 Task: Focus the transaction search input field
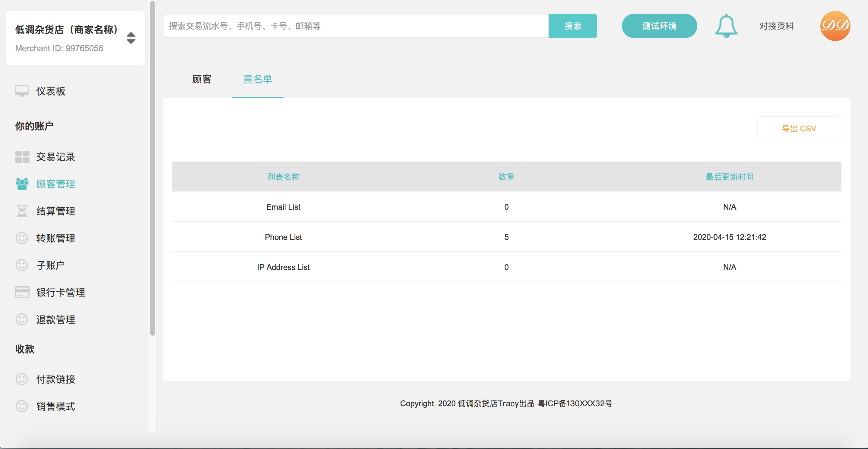tap(356, 26)
